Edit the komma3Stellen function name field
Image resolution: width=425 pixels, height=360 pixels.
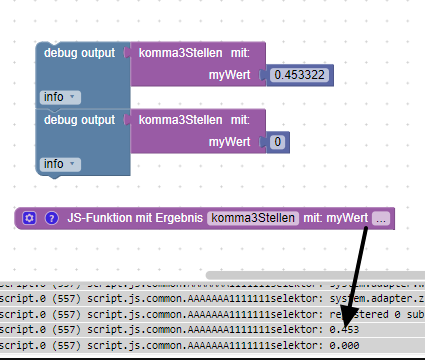(253, 218)
